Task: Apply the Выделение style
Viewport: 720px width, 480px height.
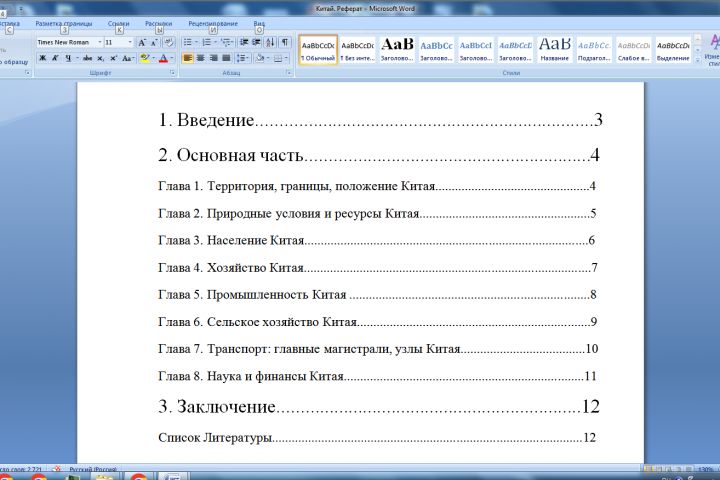Action: [x=673, y=50]
